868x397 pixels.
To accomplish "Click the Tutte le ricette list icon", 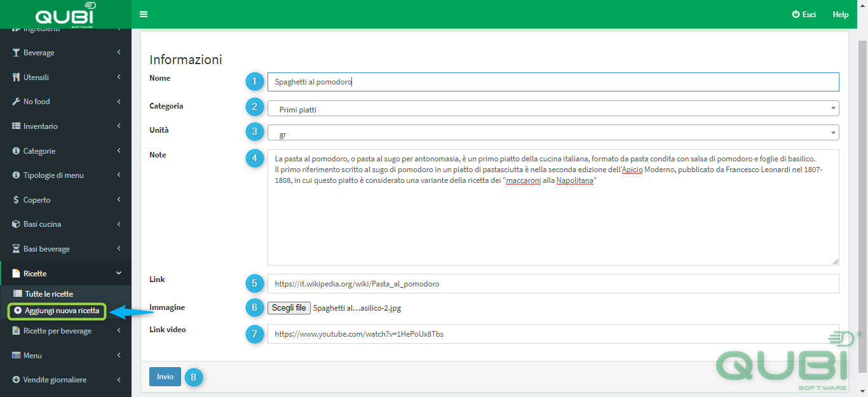I will coord(18,294).
